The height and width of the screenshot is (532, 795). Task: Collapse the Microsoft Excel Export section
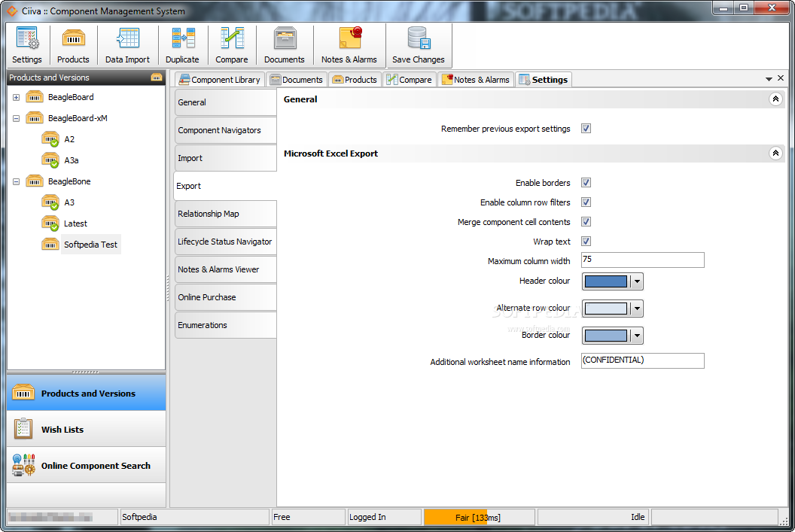(775, 153)
